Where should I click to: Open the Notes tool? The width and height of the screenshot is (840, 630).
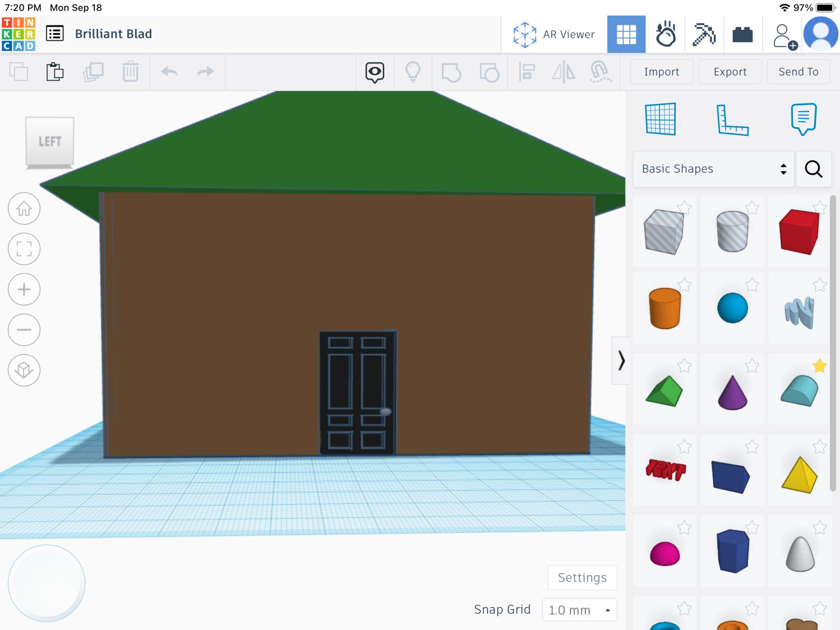tap(803, 119)
